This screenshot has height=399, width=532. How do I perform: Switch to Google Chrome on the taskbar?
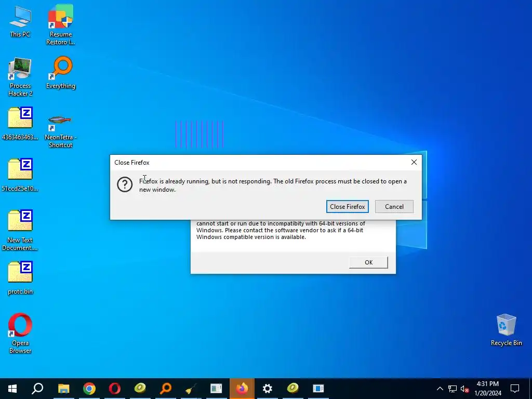[x=89, y=389]
